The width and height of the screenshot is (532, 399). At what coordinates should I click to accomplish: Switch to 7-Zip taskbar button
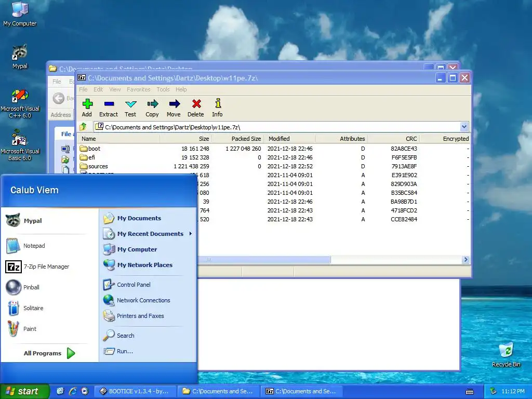point(302,391)
